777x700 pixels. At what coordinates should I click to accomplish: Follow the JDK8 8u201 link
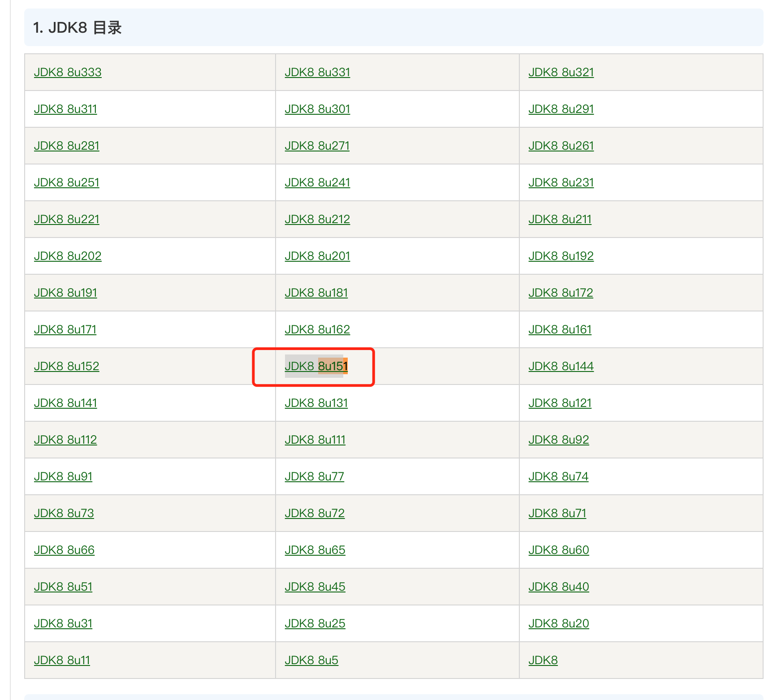tap(317, 256)
